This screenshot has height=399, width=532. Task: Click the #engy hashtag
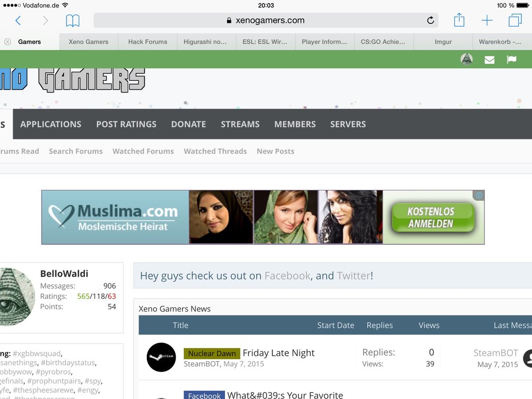(x=88, y=390)
